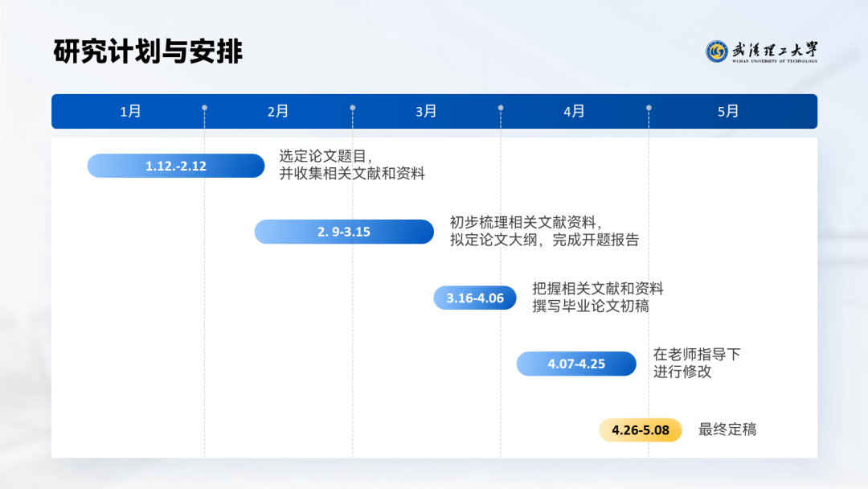Select the yellow 4.26-5.08 timeline bar
Screen dimensions: 868x489
641,429
